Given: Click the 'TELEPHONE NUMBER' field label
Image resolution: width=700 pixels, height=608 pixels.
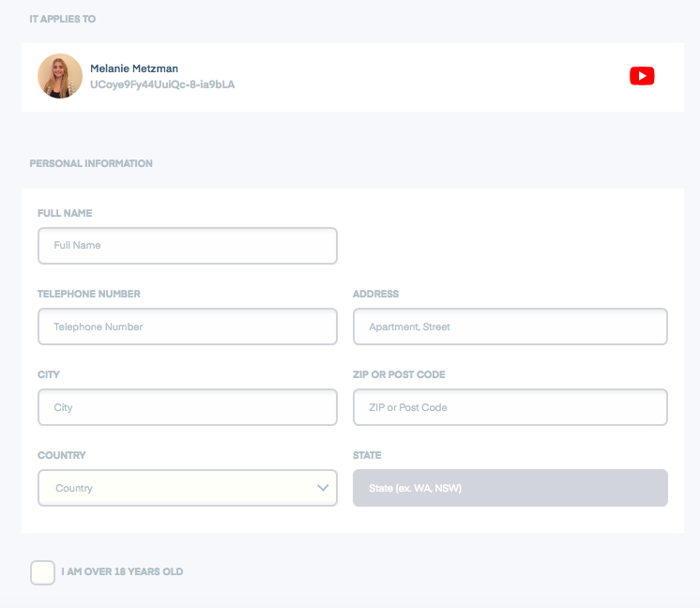Looking at the screenshot, I should pyautogui.click(x=89, y=294).
